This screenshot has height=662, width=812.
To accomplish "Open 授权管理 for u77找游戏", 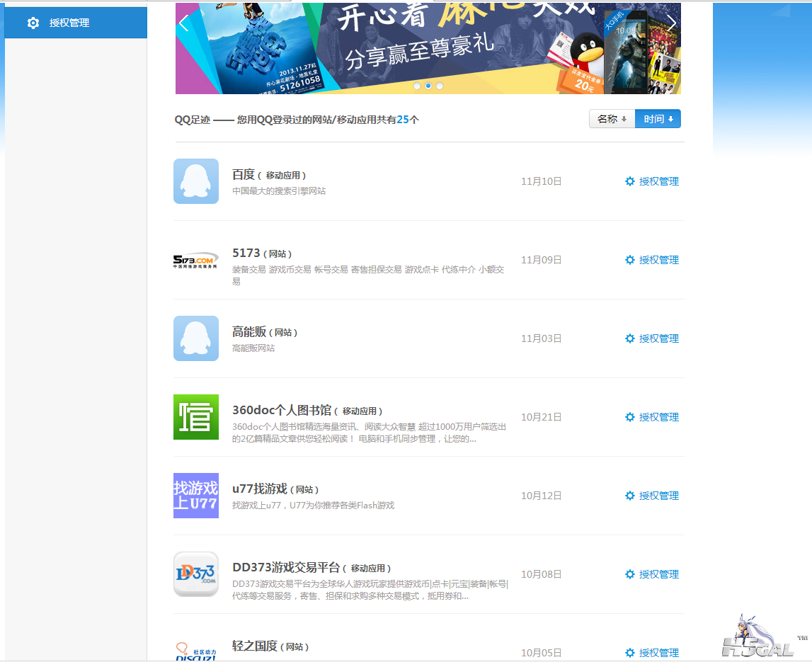I will [652, 496].
